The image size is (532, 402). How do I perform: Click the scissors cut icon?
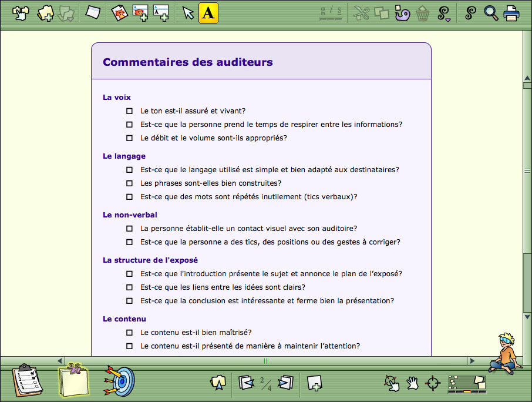(361, 14)
